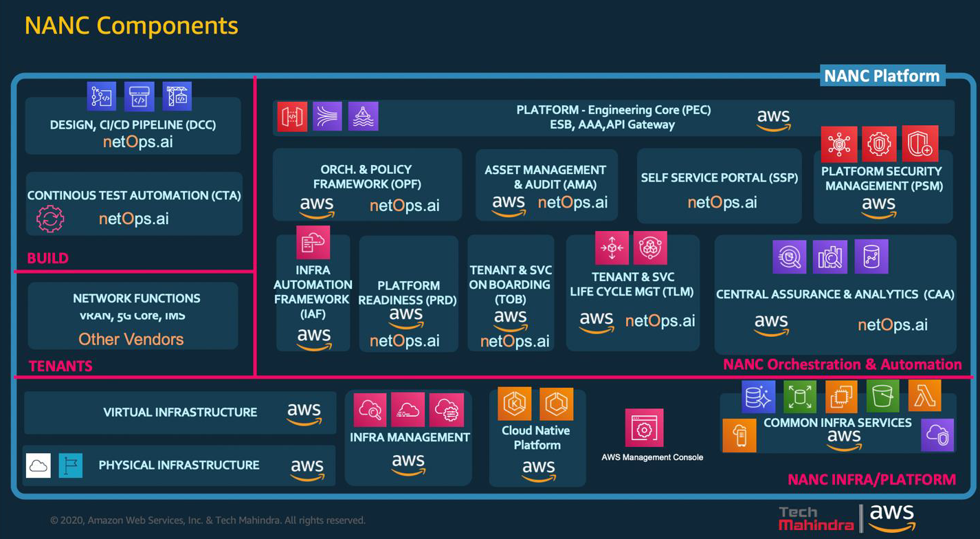
Task: Click the red shield-plus icon above PSM
Action: tap(920, 144)
